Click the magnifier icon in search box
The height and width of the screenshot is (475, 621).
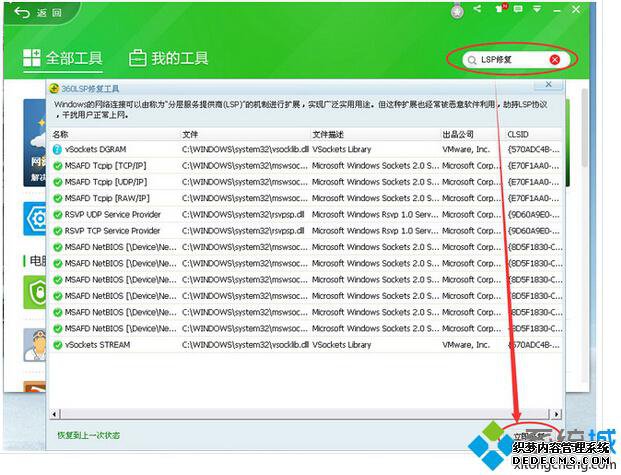472,60
